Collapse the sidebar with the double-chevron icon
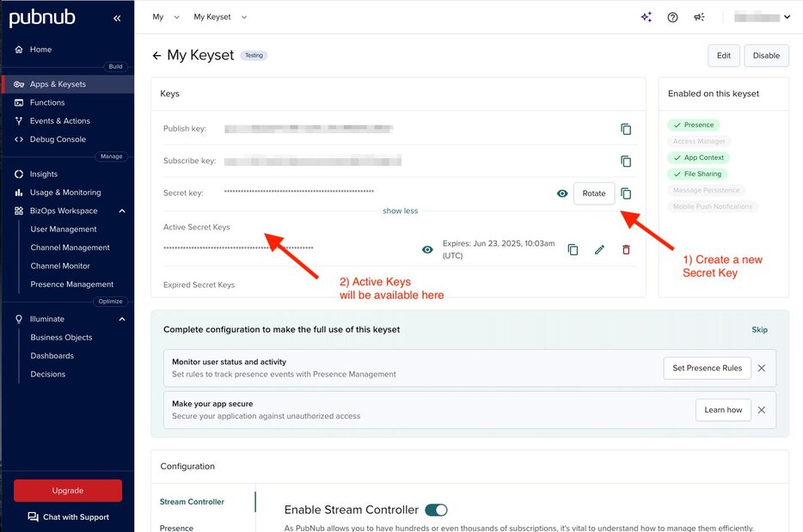The image size is (803, 532). pos(117,17)
